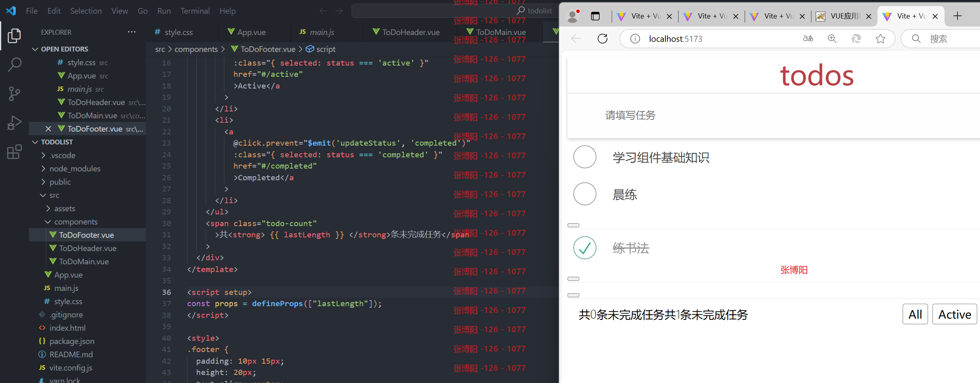Viewport: 980px width, 383px height.
Task: Open the Extensions view
Action: point(14,152)
